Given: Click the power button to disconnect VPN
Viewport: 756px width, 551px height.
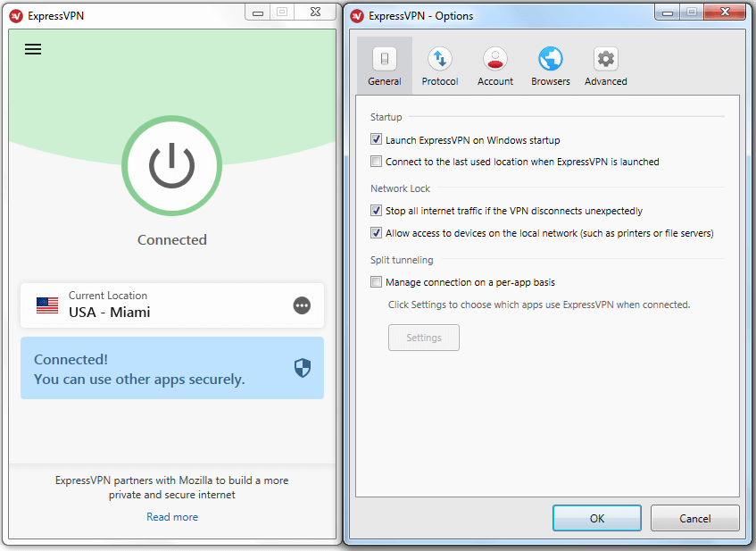Looking at the screenshot, I should 171,165.
